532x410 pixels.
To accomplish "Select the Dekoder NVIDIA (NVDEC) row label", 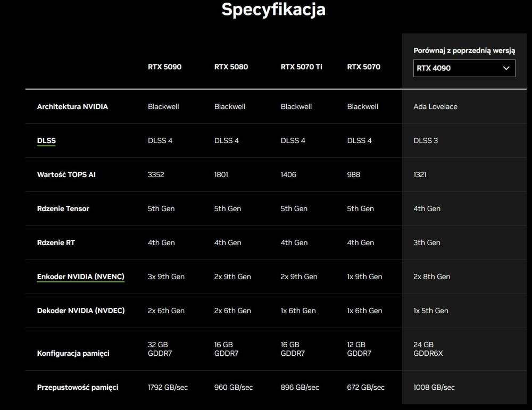I will [x=80, y=311].
